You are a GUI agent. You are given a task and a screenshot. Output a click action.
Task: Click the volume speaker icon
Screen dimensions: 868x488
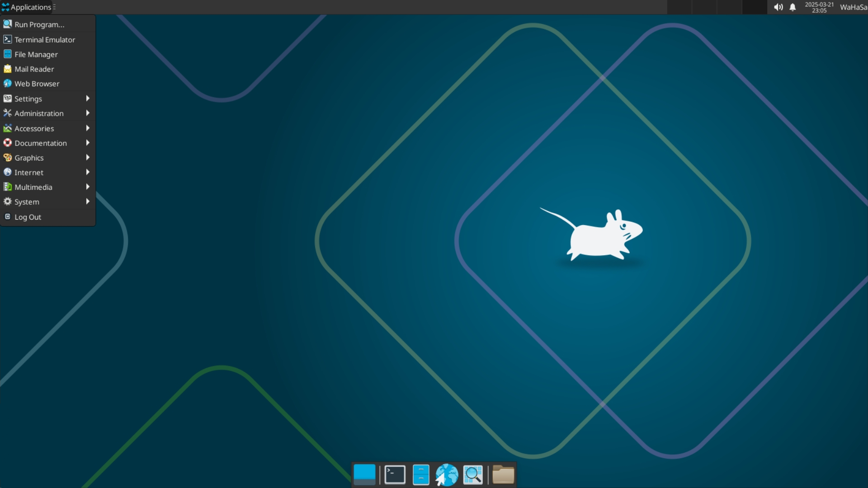778,7
